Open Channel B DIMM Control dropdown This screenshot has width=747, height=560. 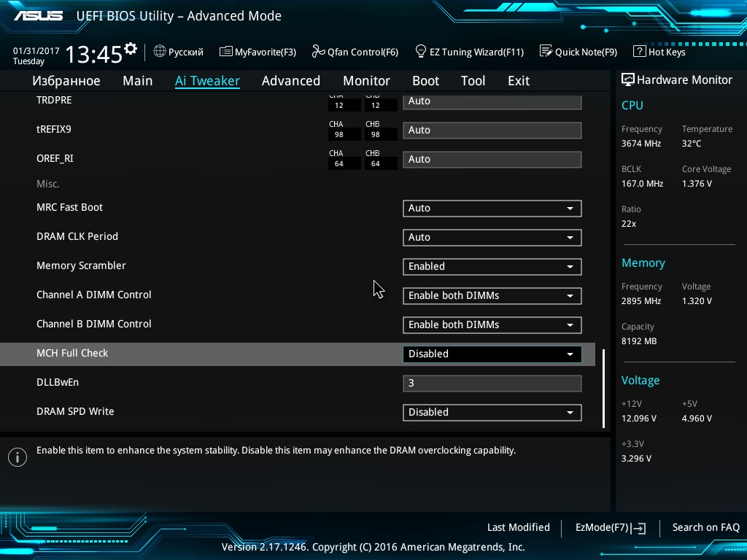coord(492,324)
